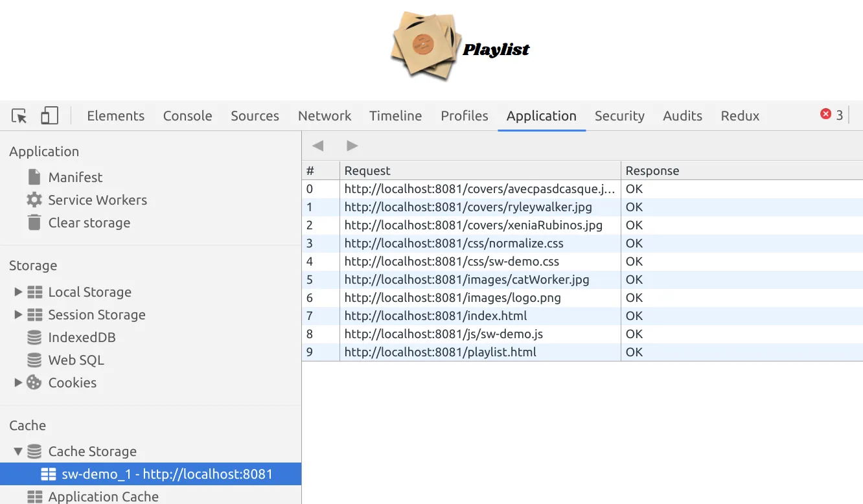
Task: Open Service Workers via gear icon
Action: [34, 200]
